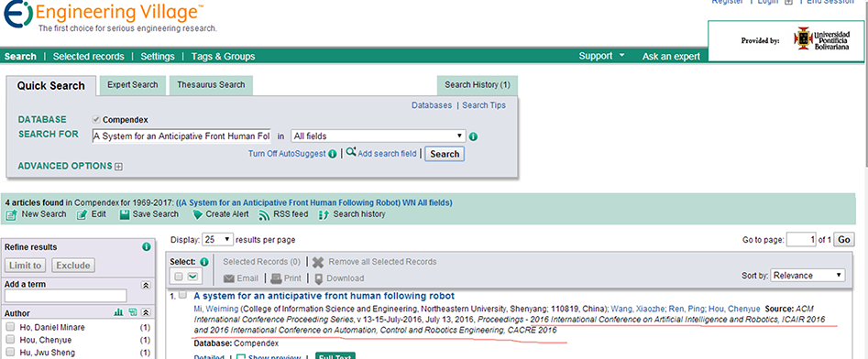This screenshot has width=868, height=359.
Task: Open the Settings menu item
Action: pyautogui.click(x=158, y=57)
